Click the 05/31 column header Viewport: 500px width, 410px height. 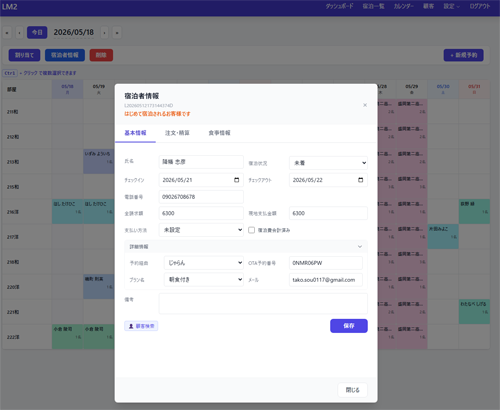474,89
